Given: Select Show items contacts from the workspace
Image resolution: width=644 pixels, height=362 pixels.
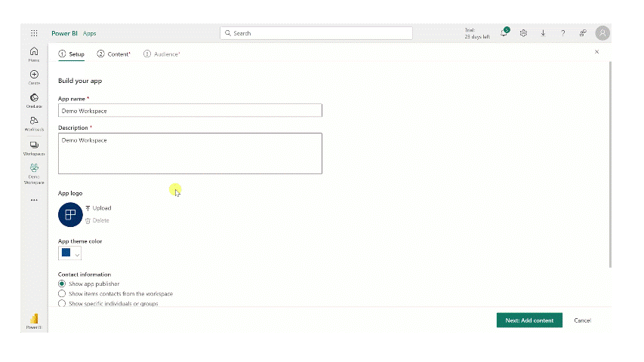Looking at the screenshot, I should click(62, 293).
